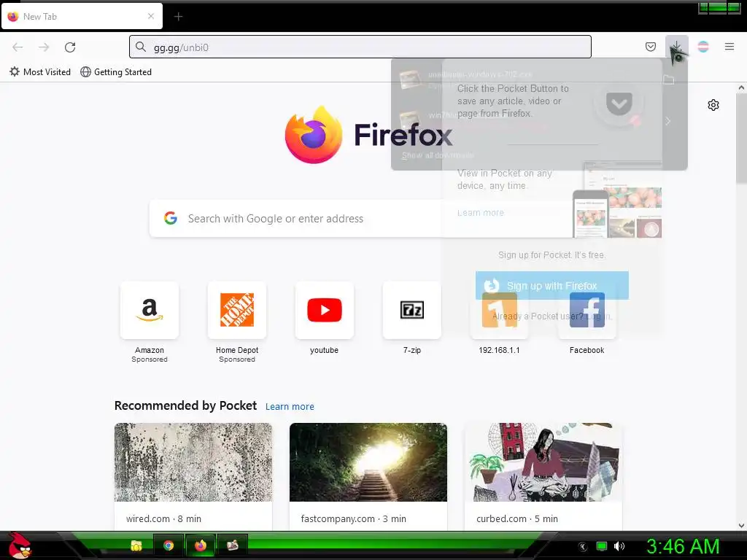The width and height of the screenshot is (747, 560).
Task: Click the green monitor tray icon
Action: [x=602, y=546]
